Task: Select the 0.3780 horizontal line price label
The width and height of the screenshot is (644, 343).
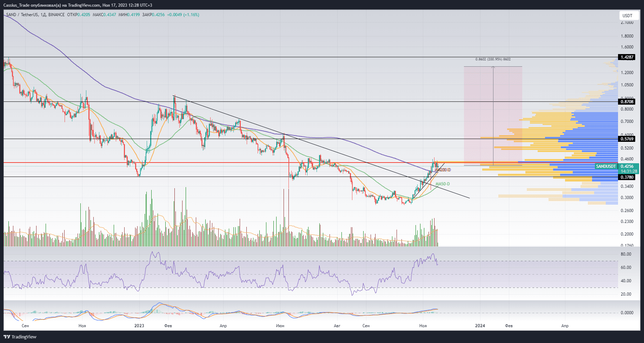Action: [x=627, y=177]
